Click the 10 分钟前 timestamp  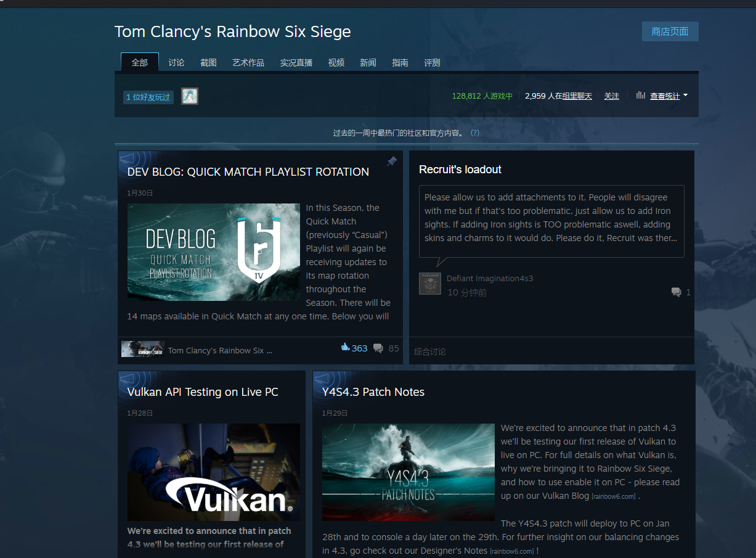click(467, 292)
